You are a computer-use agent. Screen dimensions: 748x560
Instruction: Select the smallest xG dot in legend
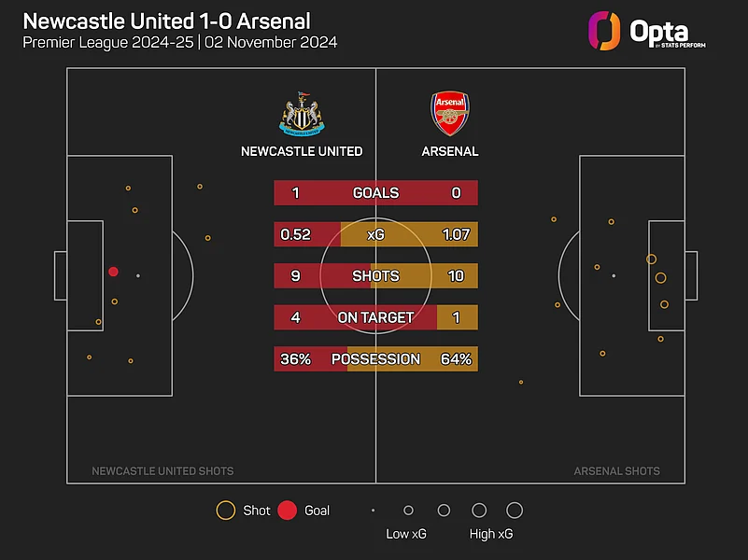(x=373, y=511)
